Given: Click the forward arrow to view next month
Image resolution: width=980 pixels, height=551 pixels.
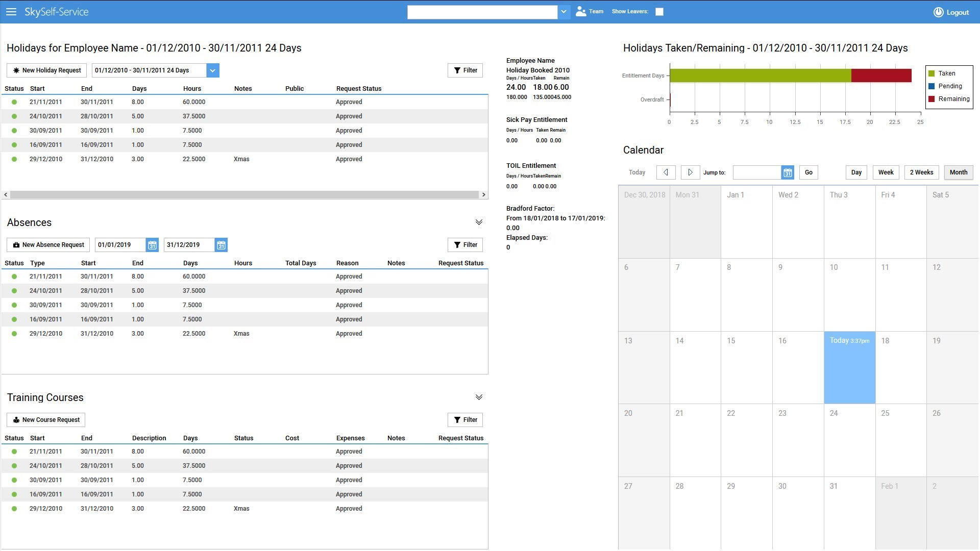Looking at the screenshot, I should 690,172.
